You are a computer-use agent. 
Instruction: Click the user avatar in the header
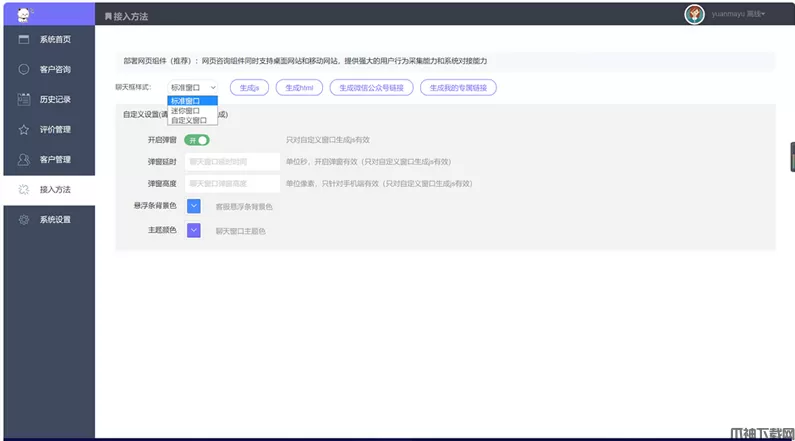coord(694,14)
